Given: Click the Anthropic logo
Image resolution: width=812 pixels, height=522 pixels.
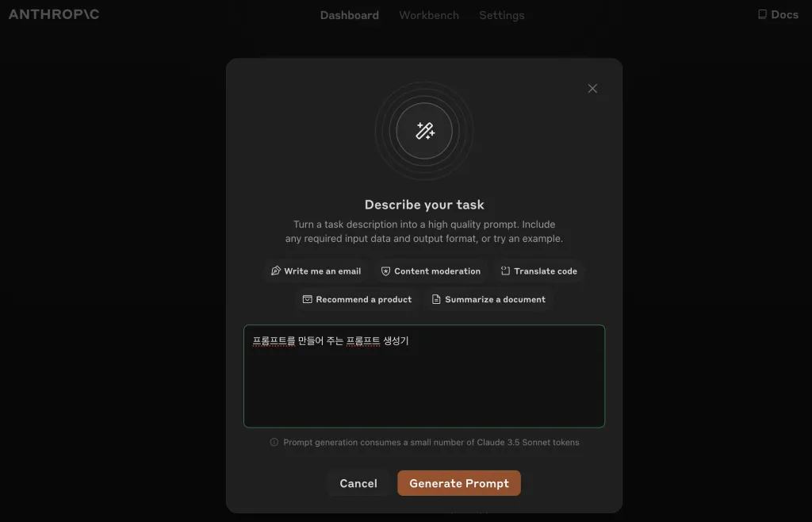Looking at the screenshot, I should coord(54,14).
